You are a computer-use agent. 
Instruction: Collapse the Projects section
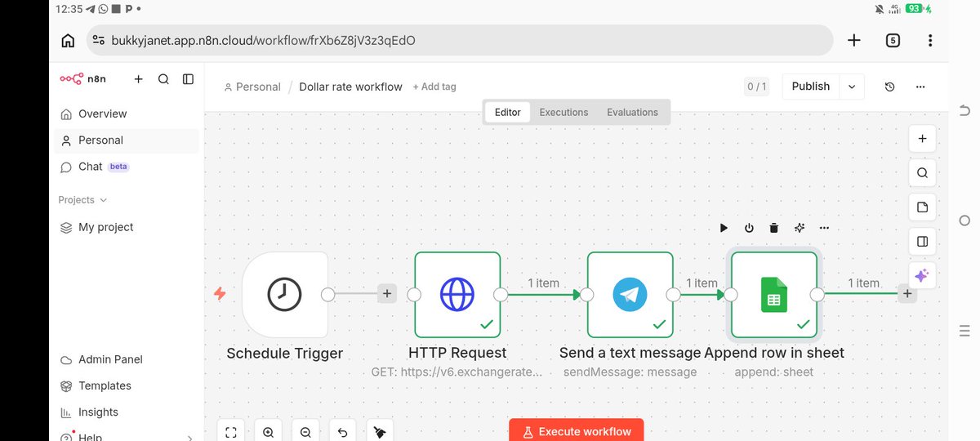pyautogui.click(x=82, y=200)
